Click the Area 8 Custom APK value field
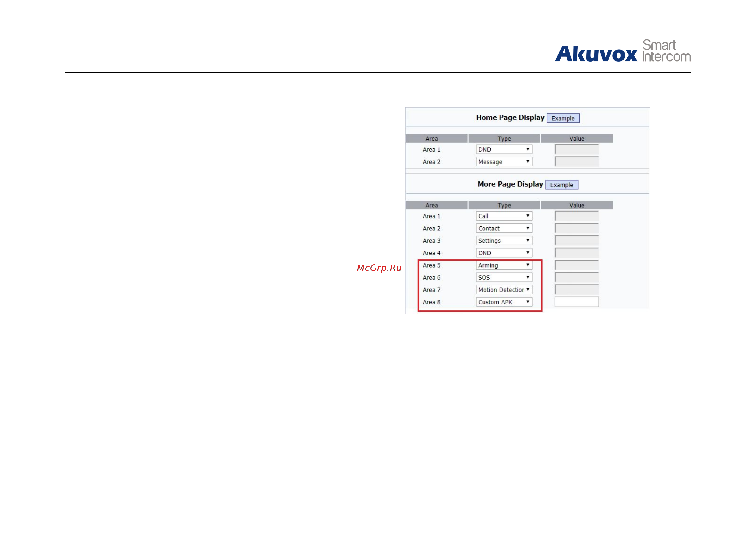Screen dimensions: 756x535 tap(577, 302)
